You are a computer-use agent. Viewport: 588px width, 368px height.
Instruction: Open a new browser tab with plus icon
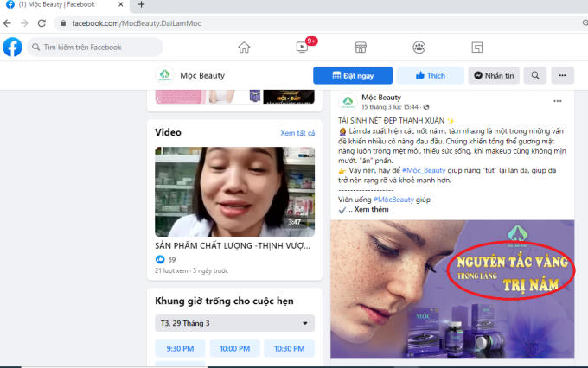point(141,4)
